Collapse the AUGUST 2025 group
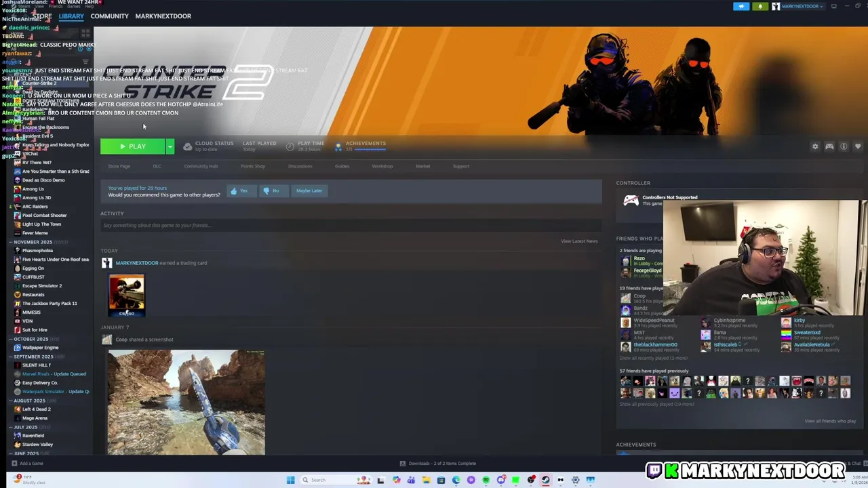Screen dimensions: 868x488 29,401
